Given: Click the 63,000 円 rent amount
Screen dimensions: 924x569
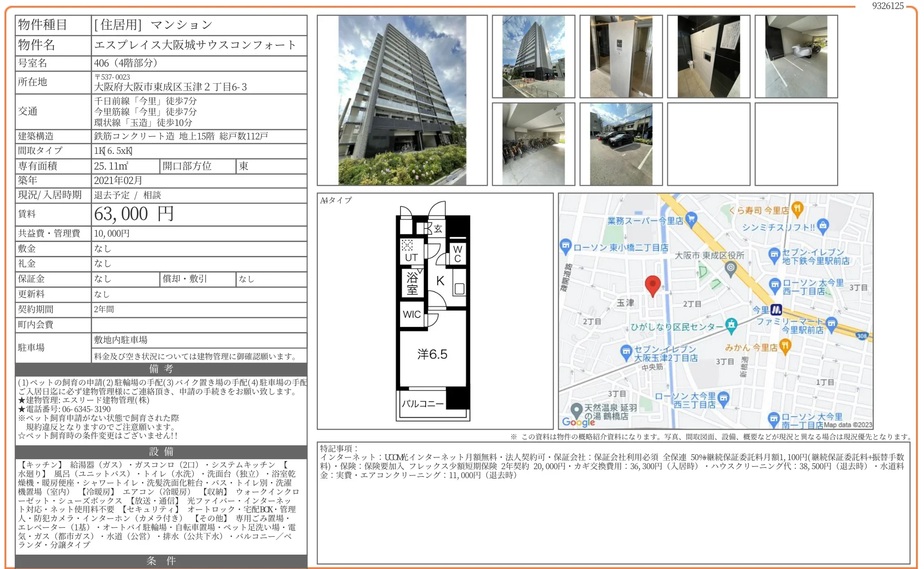Looking at the screenshot, I should point(133,214).
